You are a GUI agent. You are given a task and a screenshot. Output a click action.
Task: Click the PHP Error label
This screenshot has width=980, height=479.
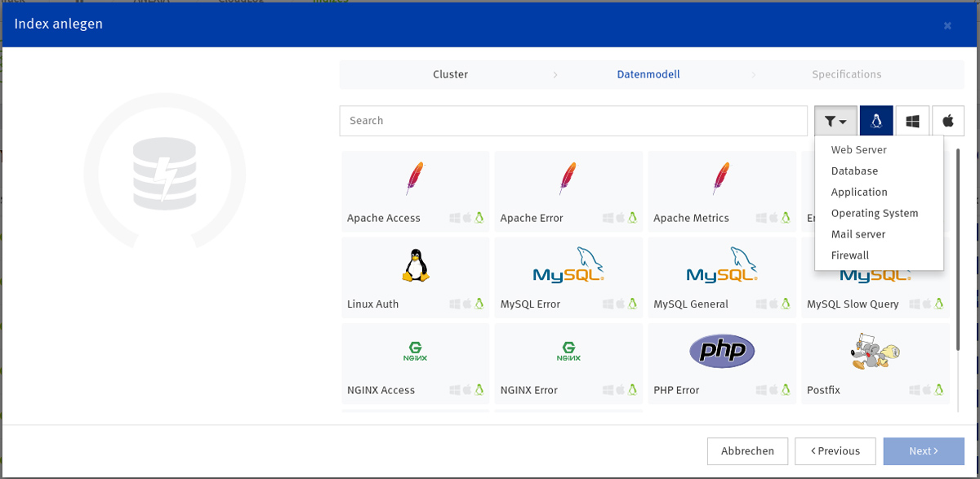point(676,391)
